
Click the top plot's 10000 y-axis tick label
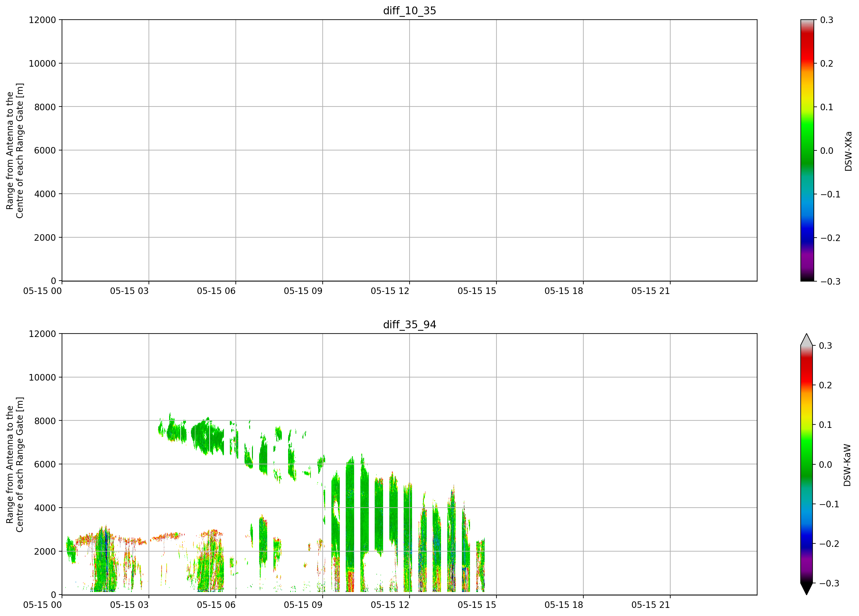tap(42, 64)
